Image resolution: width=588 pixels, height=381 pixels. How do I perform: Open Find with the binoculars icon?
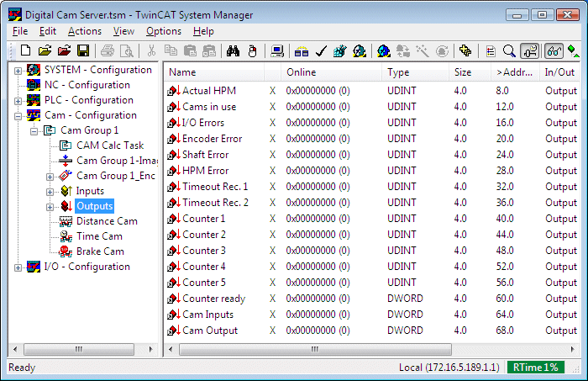(234, 50)
